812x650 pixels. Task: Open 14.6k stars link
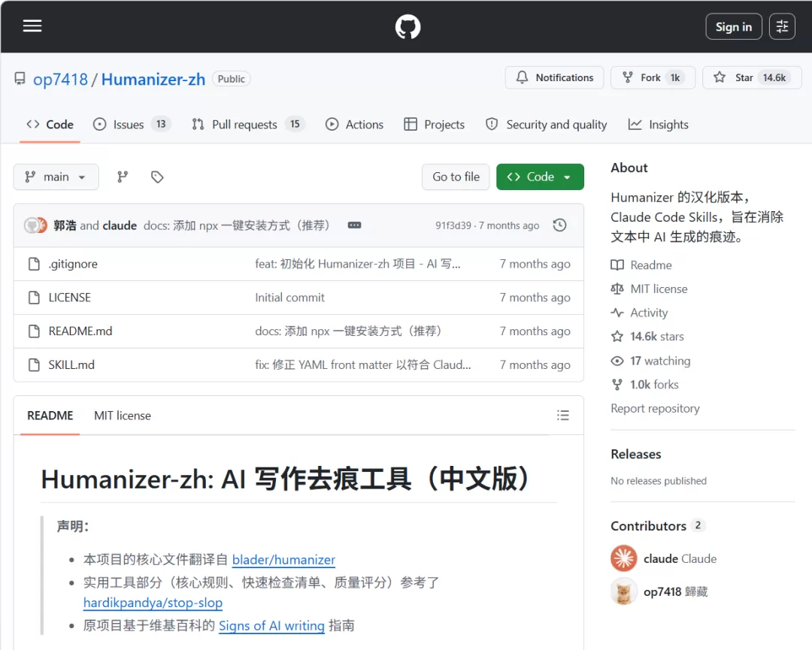(x=647, y=337)
